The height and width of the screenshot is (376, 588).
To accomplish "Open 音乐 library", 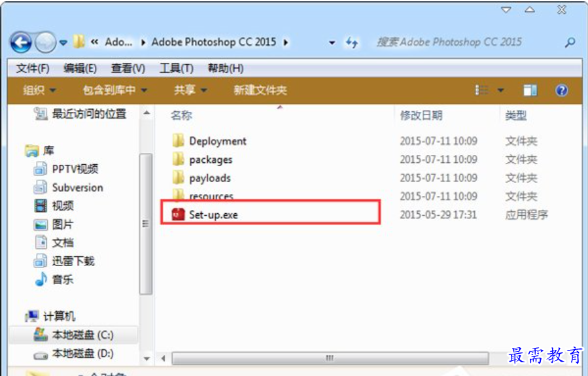I will [54, 279].
